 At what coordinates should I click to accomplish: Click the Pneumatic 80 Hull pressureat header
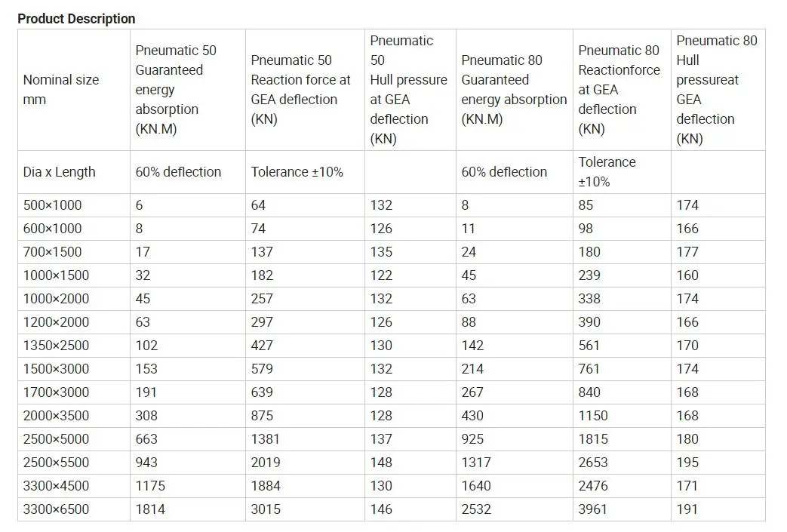[x=716, y=89]
